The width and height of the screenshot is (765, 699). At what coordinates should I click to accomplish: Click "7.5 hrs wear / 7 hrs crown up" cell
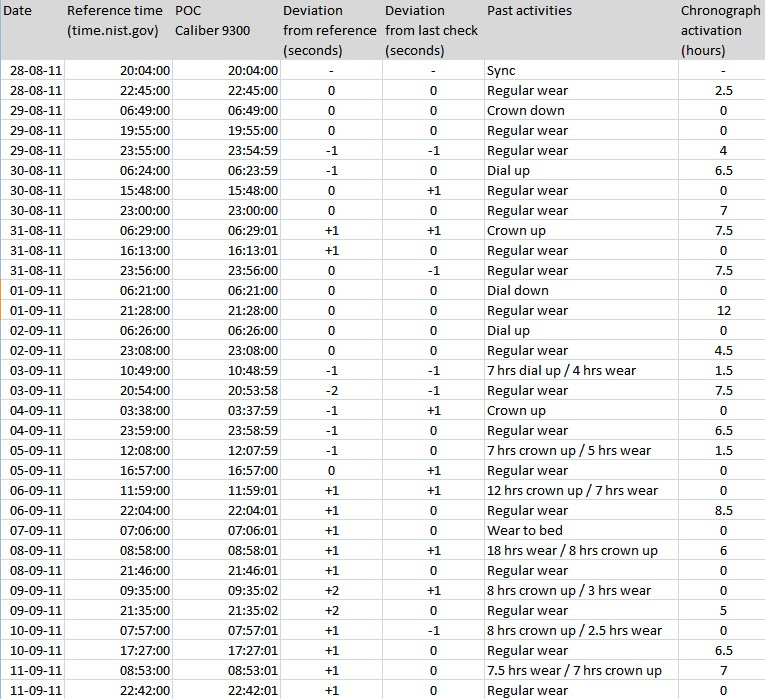[x=574, y=671]
